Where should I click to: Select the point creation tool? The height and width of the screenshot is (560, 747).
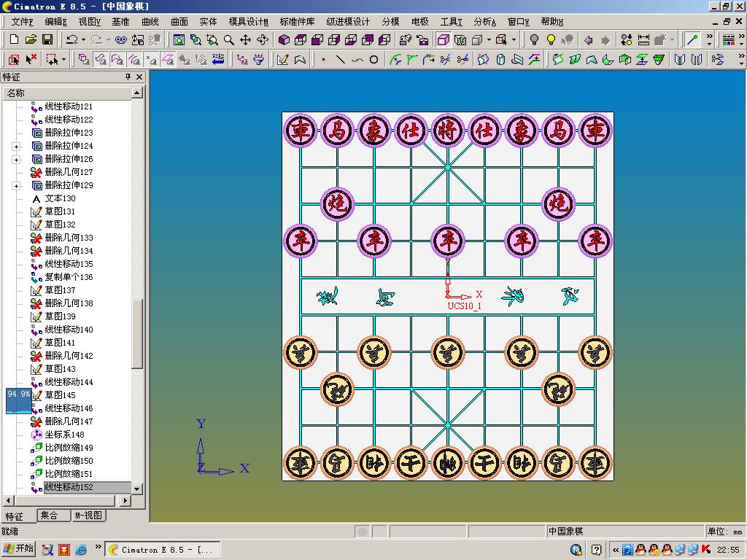coord(323,60)
